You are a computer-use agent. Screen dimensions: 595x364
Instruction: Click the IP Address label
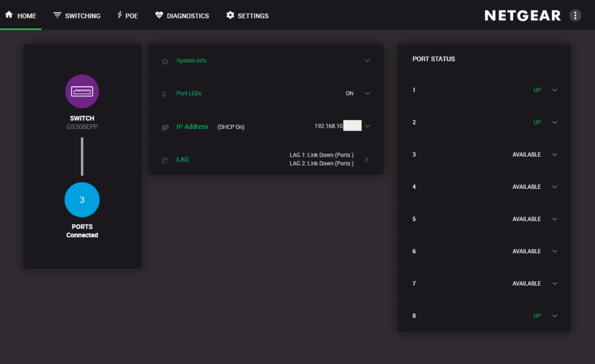click(x=192, y=127)
